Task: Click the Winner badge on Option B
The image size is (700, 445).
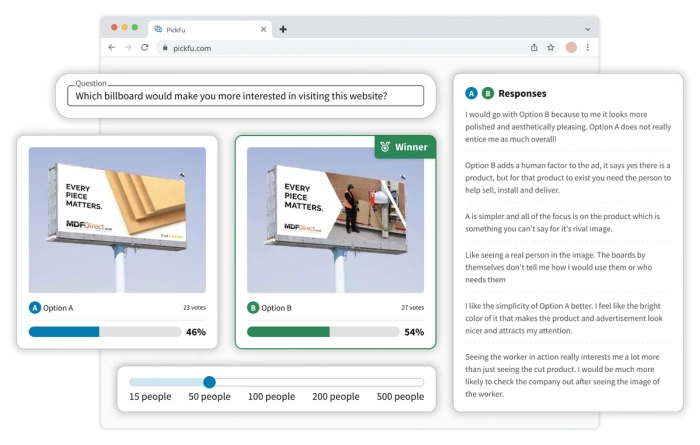Action: click(x=405, y=147)
